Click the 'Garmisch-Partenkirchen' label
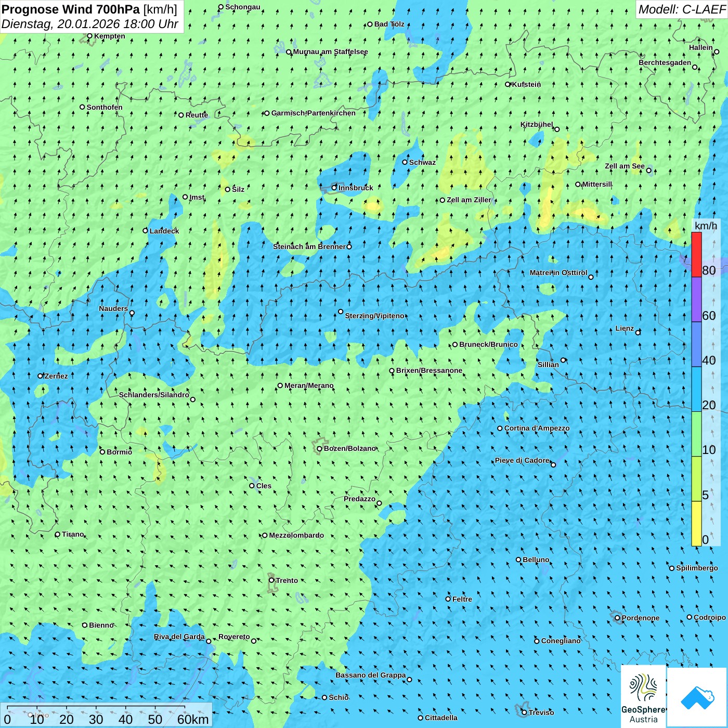The width and height of the screenshot is (728, 728). [314, 113]
